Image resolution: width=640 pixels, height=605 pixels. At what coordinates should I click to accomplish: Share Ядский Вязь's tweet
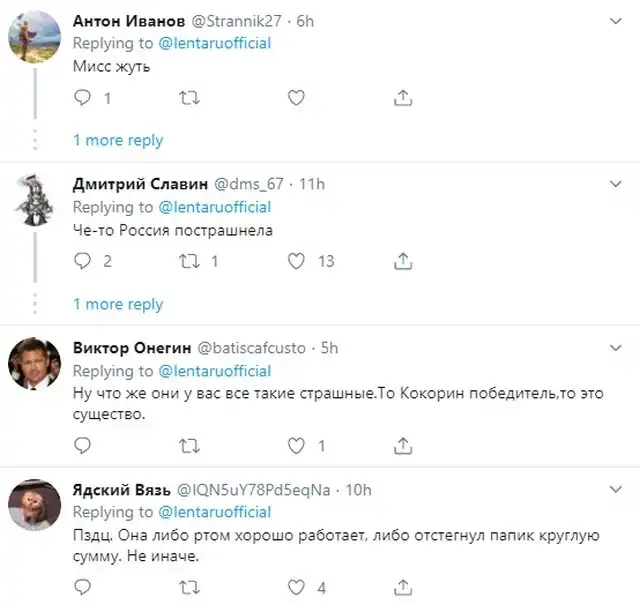point(403,587)
